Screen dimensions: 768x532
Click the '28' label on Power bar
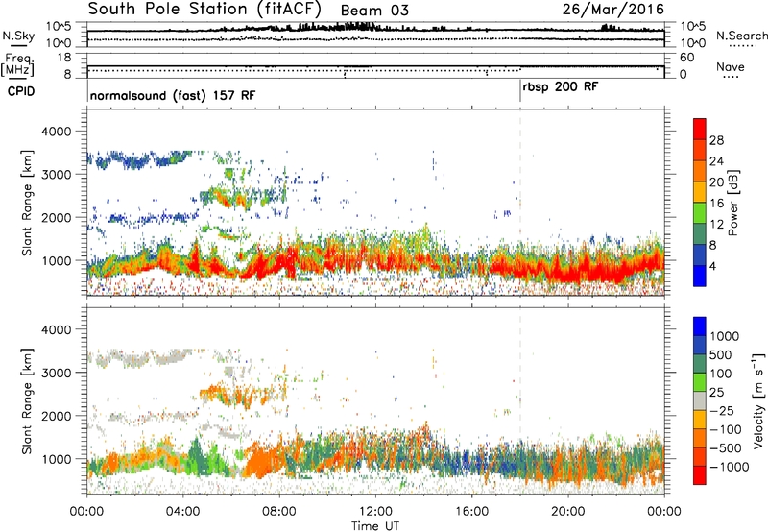click(x=716, y=140)
